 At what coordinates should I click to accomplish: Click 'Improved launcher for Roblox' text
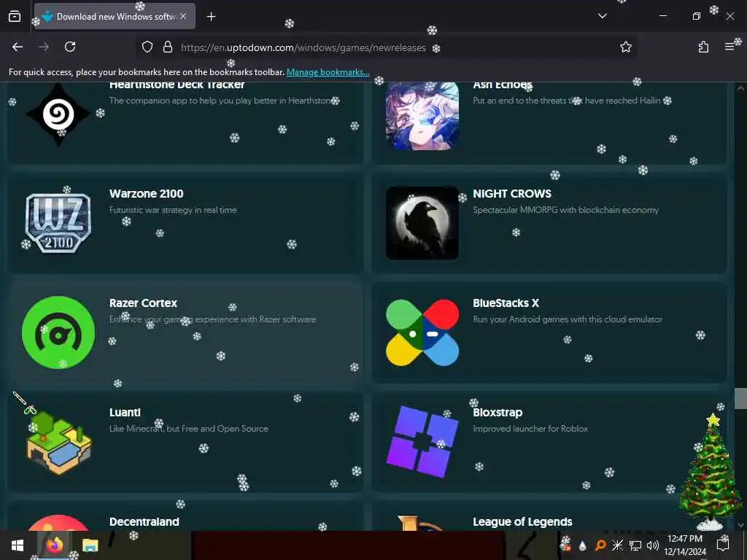pos(530,429)
